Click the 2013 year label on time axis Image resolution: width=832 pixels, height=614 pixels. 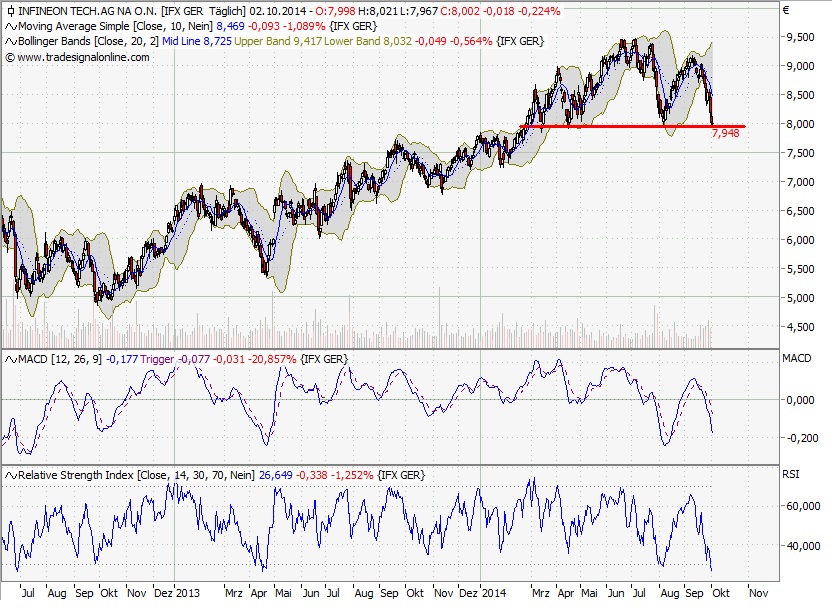coord(188,593)
